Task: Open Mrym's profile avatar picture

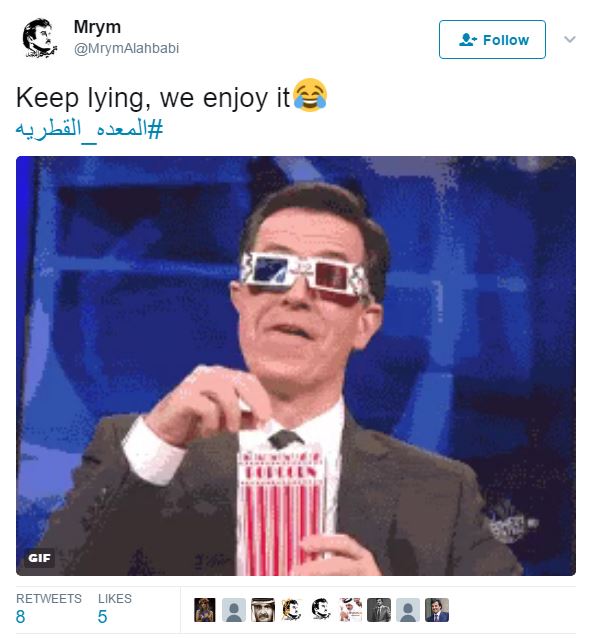Action: click(x=40, y=38)
